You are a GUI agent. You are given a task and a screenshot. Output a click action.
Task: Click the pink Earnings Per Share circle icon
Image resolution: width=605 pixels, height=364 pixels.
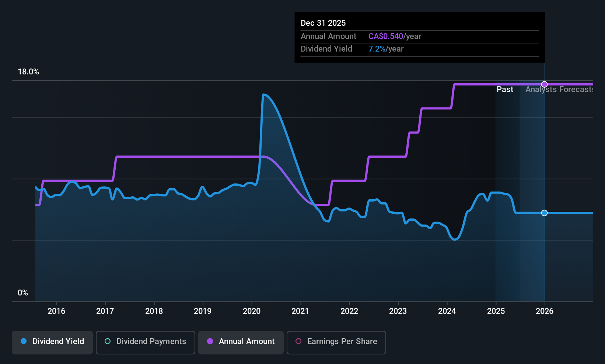[x=298, y=342]
